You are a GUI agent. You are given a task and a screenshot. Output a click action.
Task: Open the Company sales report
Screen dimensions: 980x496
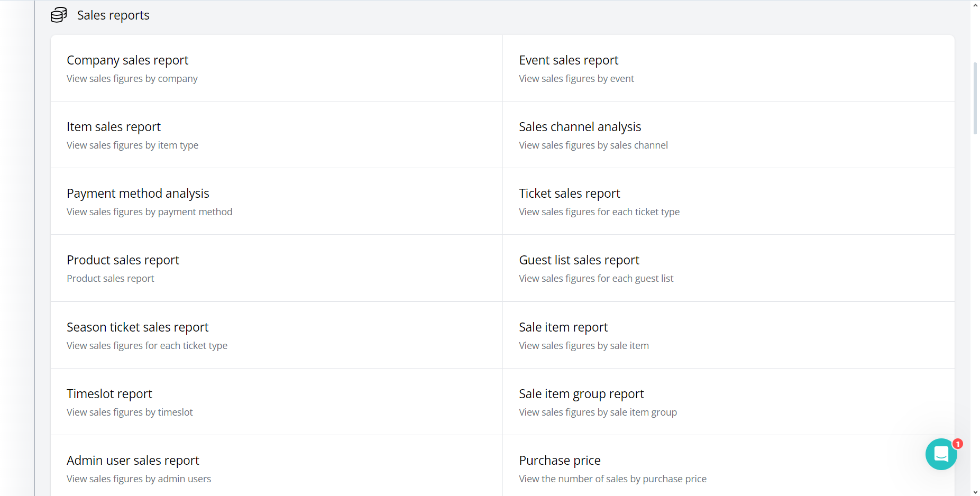127,60
